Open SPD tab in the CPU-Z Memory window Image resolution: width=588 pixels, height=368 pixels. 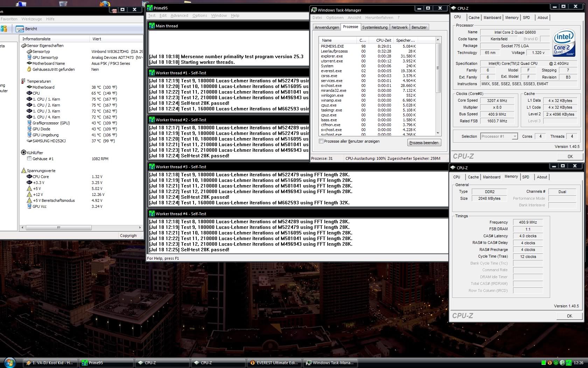pyautogui.click(x=525, y=177)
